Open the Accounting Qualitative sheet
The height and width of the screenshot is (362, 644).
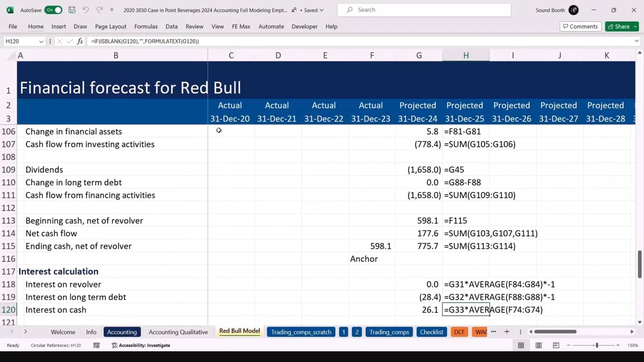pyautogui.click(x=178, y=332)
